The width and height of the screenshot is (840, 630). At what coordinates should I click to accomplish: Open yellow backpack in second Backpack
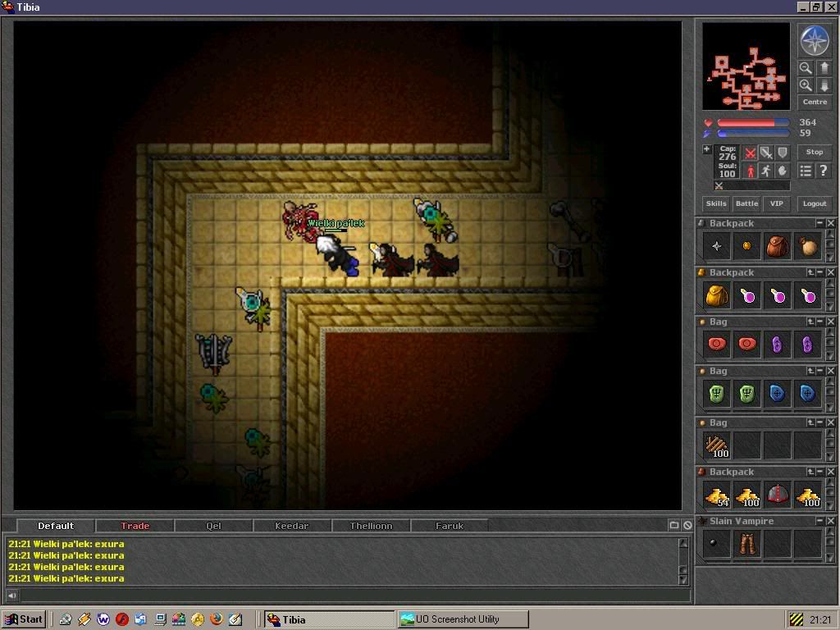click(x=717, y=295)
